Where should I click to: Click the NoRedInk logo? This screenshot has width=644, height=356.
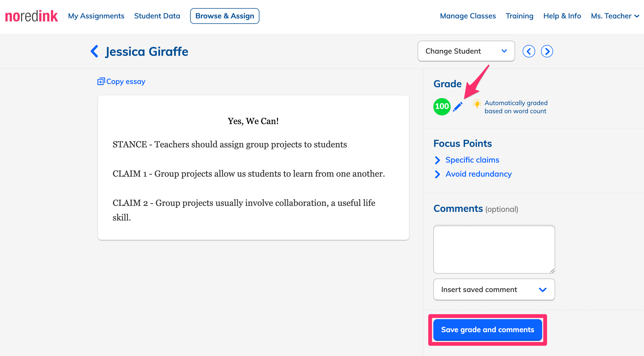tap(31, 16)
